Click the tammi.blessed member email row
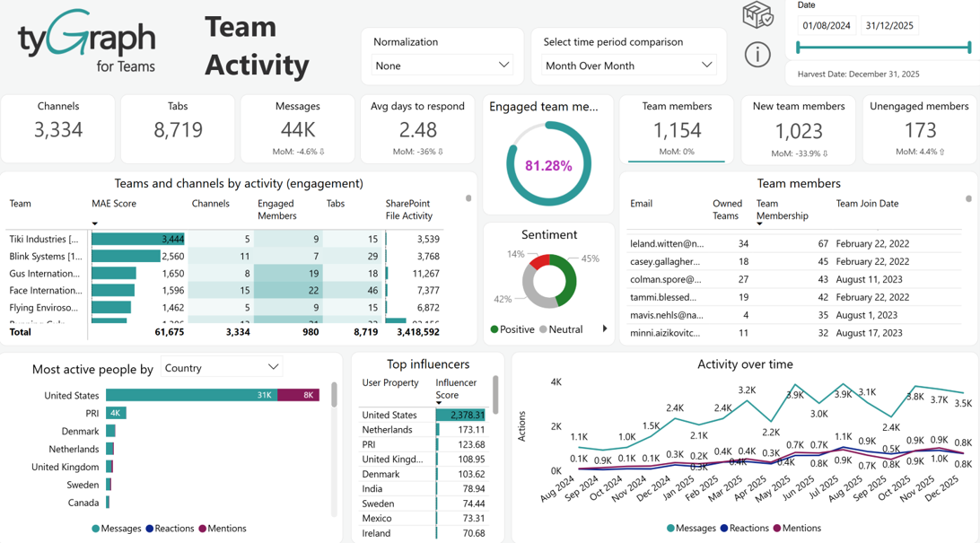The height and width of the screenshot is (543, 980). pos(795,297)
